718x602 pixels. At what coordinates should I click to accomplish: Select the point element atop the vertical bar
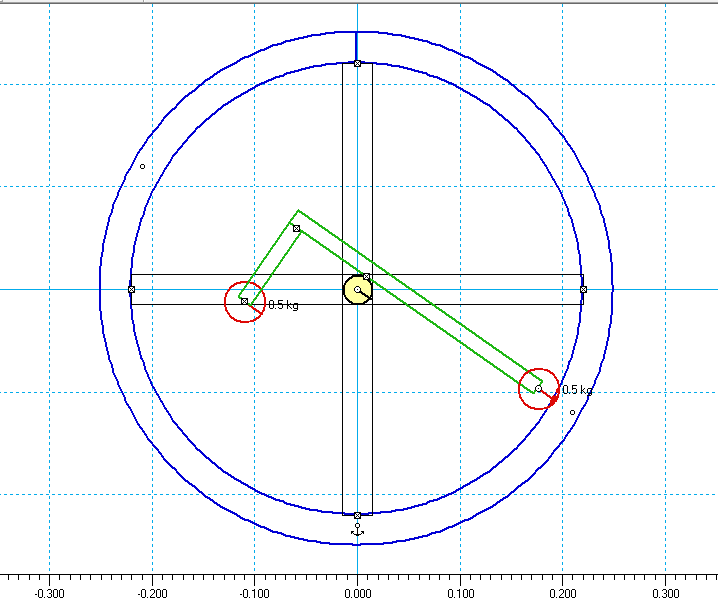click(358, 64)
